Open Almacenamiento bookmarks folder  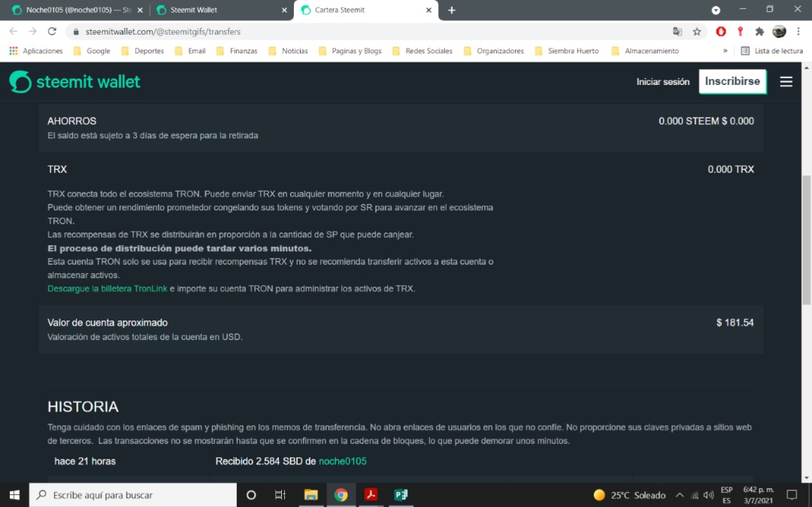645,50
